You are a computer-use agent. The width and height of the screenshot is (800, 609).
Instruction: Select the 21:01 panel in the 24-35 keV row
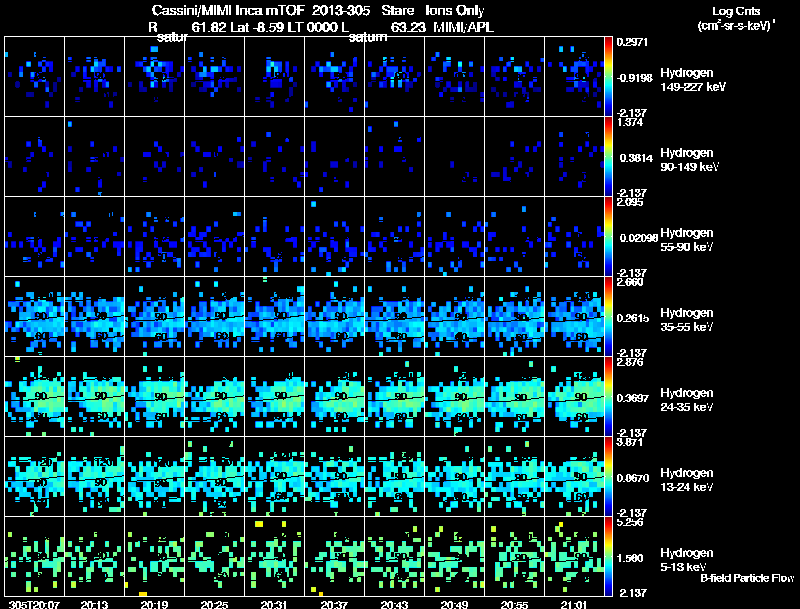[x=575, y=396]
